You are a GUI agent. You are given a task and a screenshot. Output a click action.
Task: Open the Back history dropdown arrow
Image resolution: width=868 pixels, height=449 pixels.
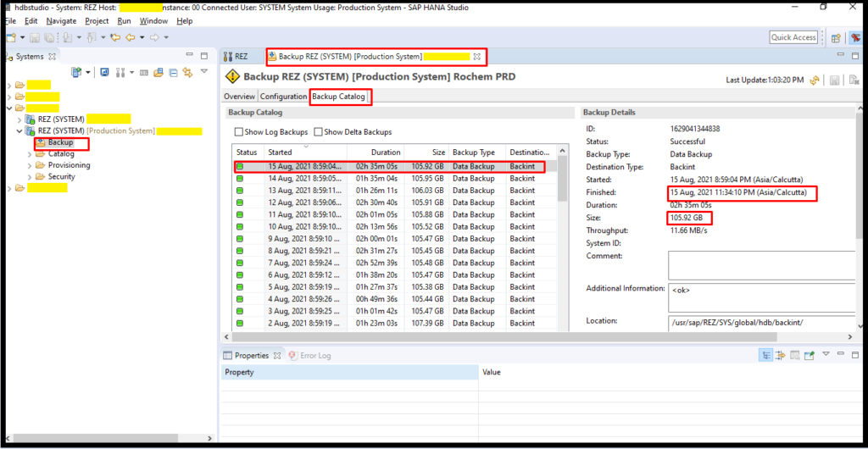(142, 37)
